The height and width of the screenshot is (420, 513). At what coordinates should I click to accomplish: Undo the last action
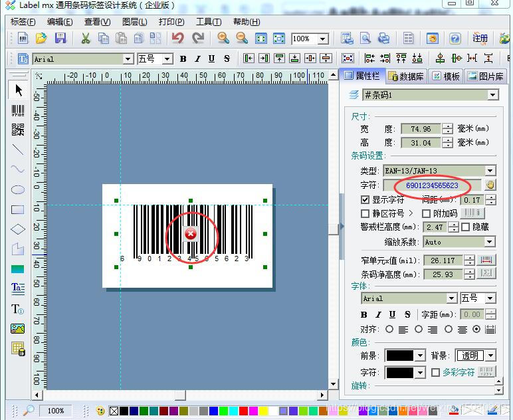[178, 39]
